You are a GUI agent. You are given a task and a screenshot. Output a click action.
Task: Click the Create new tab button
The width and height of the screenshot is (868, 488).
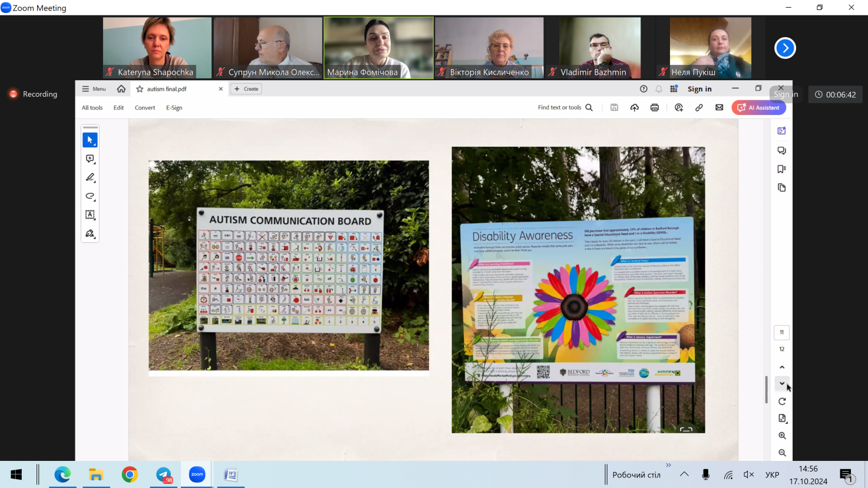coord(246,89)
